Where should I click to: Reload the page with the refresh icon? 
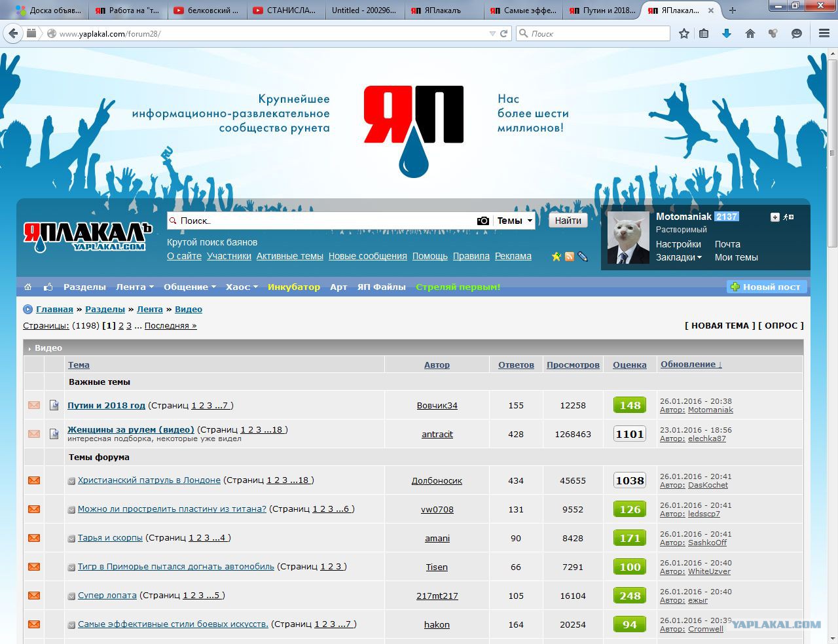click(x=504, y=33)
